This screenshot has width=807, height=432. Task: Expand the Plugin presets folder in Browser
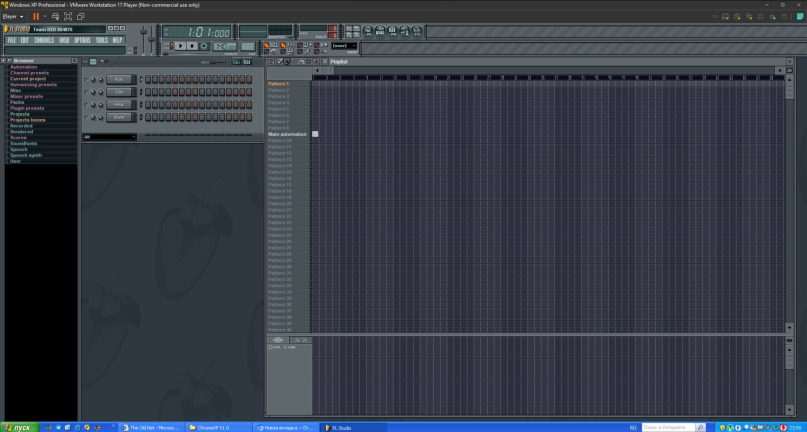[27, 108]
